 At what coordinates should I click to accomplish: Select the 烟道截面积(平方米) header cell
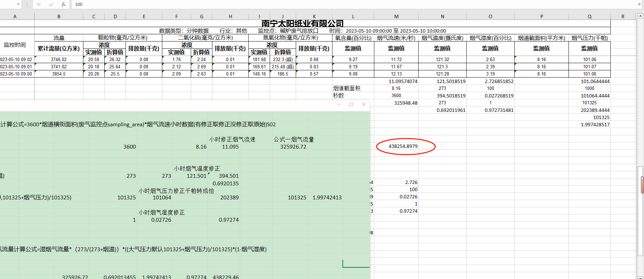click(x=542, y=38)
